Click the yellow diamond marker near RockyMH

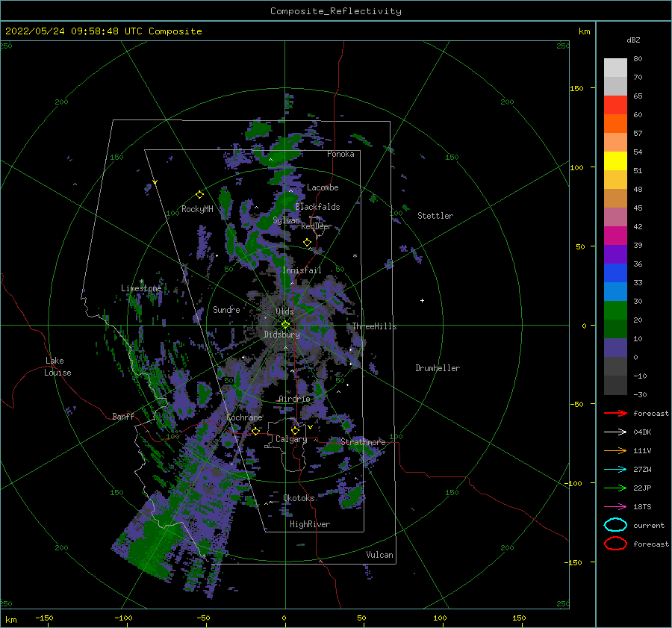pos(199,195)
